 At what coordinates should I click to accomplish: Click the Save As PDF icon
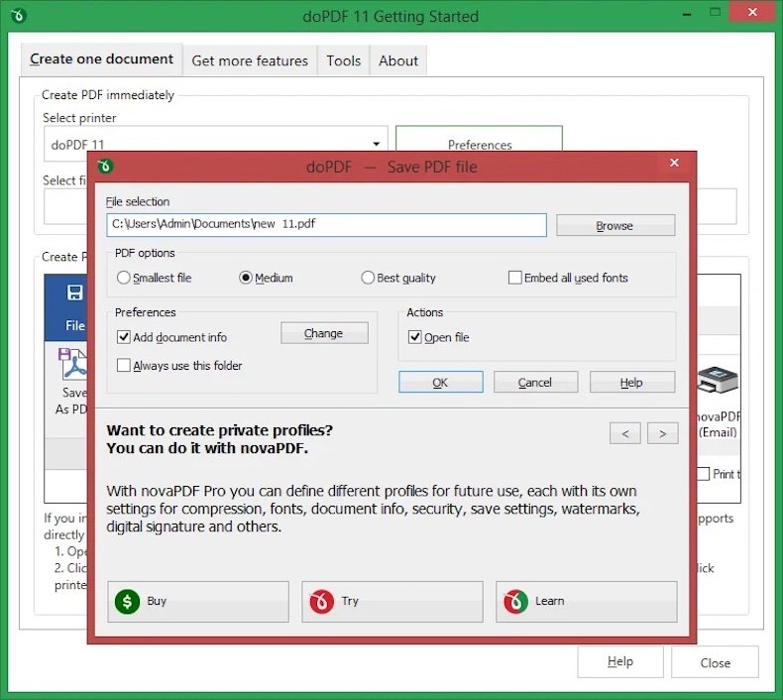(x=73, y=364)
